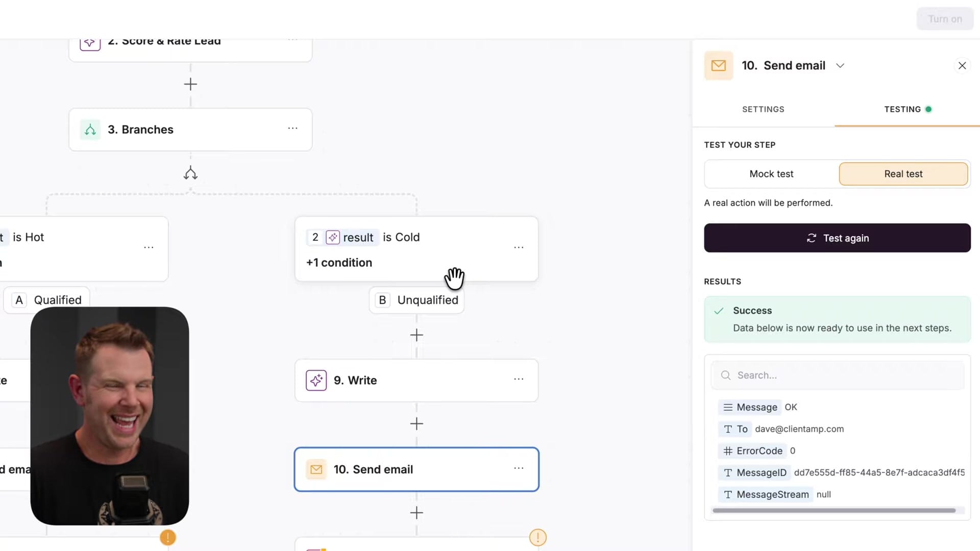
Task: Click the Turn on button
Action: click(x=945, y=19)
